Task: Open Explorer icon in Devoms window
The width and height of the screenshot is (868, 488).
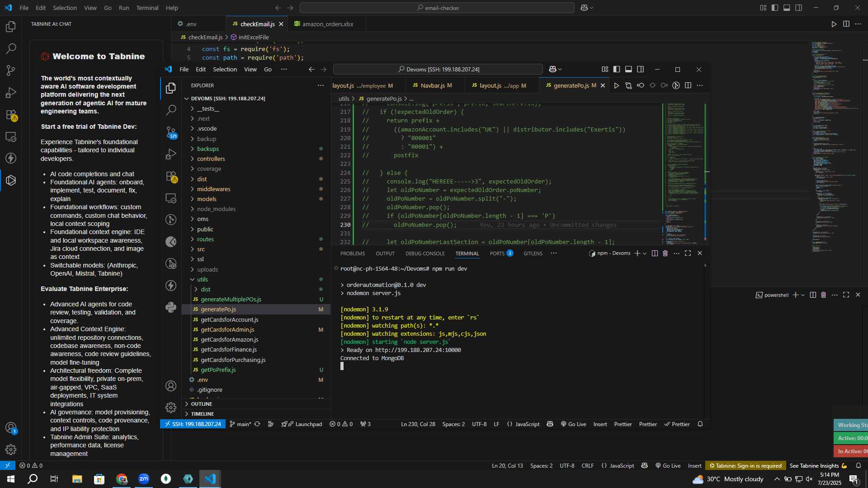Action: [171, 88]
